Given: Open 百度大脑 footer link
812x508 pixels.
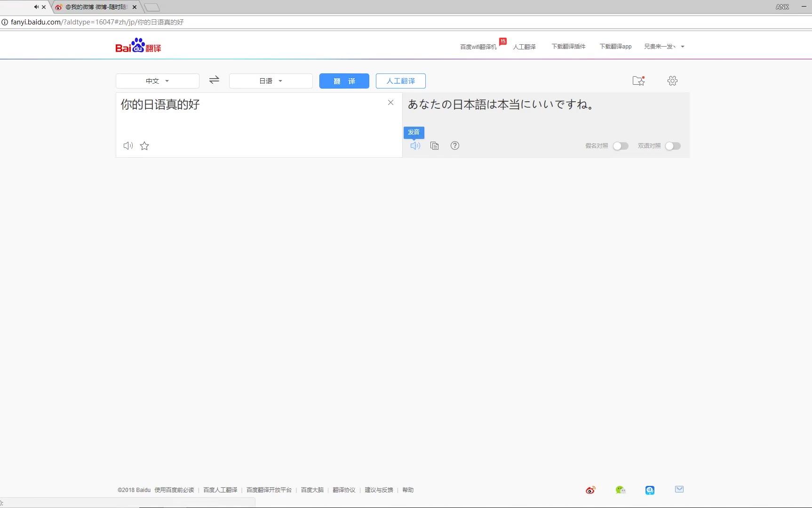Looking at the screenshot, I should (312, 490).
